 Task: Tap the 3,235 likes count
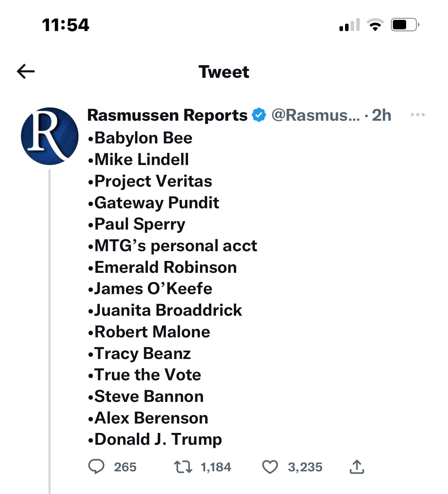pos(305,467)
